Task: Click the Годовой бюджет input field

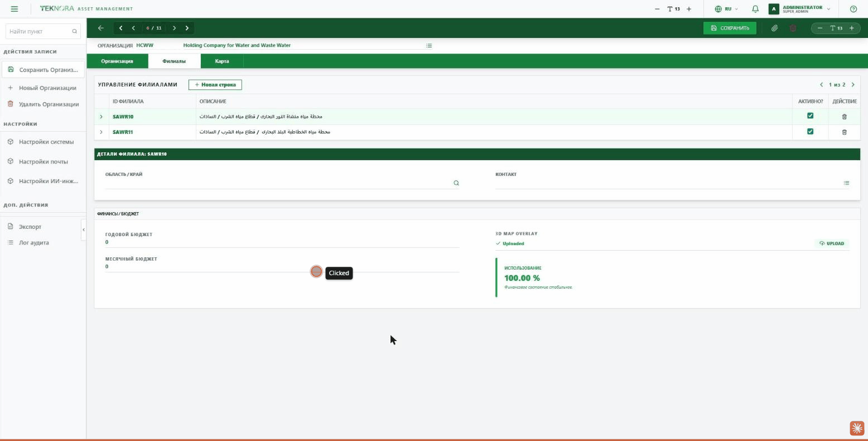Action: tap(282, 242)
